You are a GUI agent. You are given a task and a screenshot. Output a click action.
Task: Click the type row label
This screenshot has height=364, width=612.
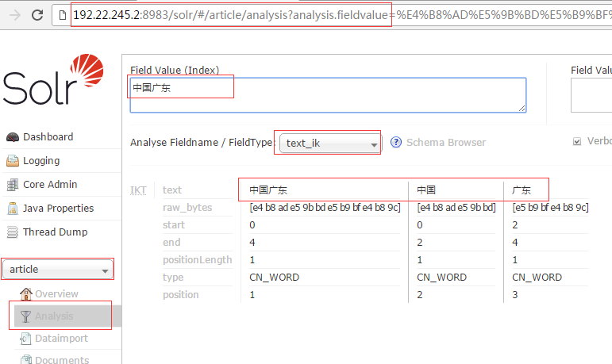point(173,278)
